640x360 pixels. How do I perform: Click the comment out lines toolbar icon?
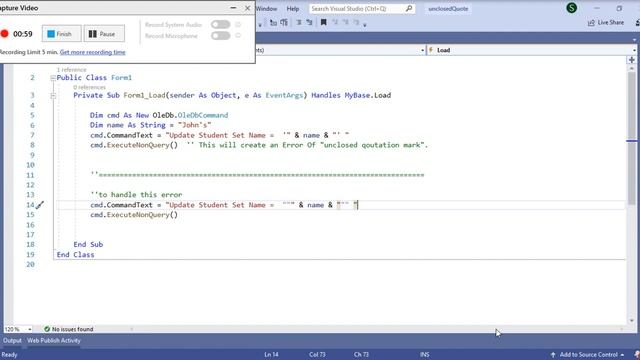pyautogui.click(x=298, y=22)
